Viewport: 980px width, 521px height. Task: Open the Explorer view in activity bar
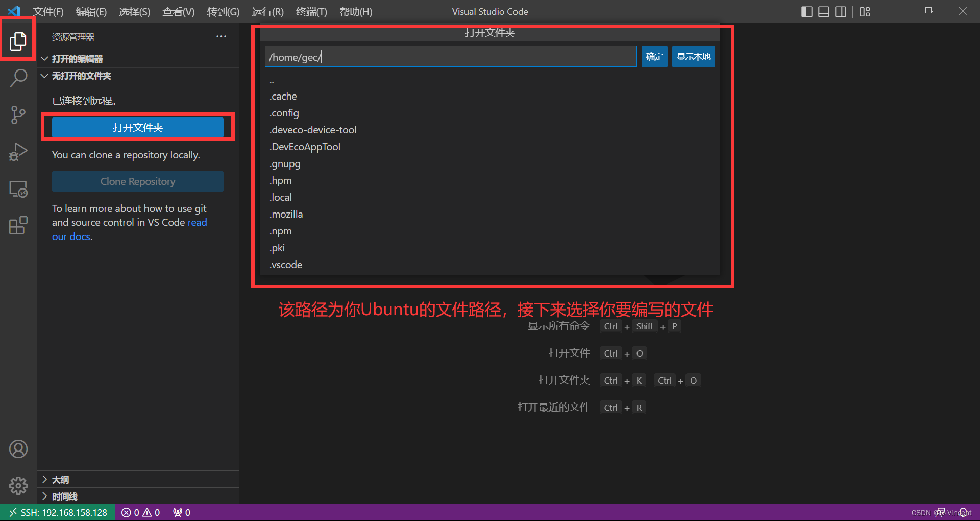click(x=18, y=41)
